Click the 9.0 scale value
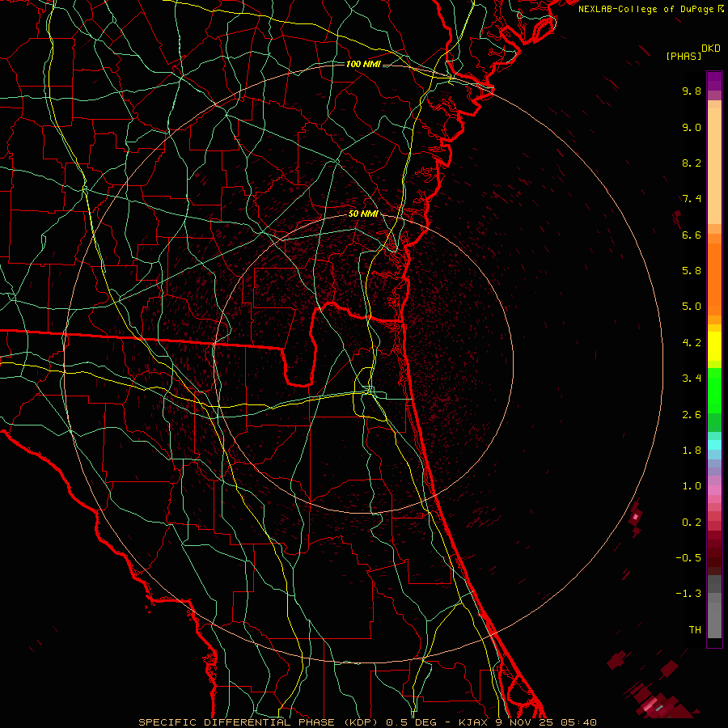Screen dimensions: 728x728 click(692, 127)
